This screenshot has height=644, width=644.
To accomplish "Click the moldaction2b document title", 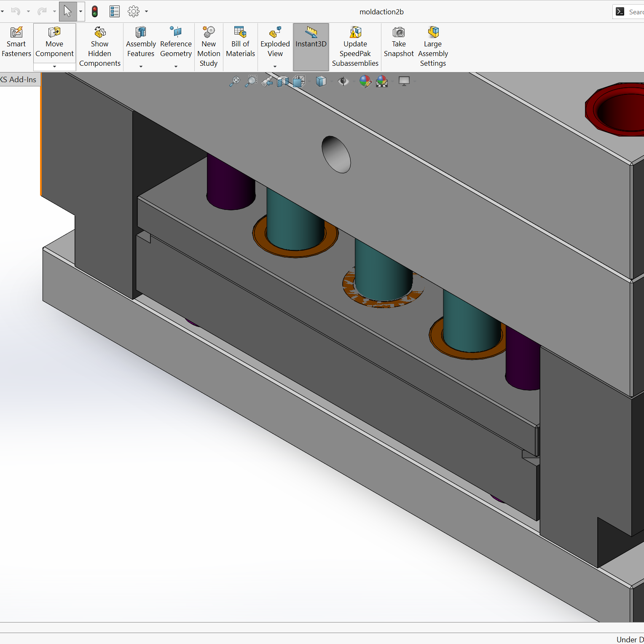I will click(x=381, y=12).
